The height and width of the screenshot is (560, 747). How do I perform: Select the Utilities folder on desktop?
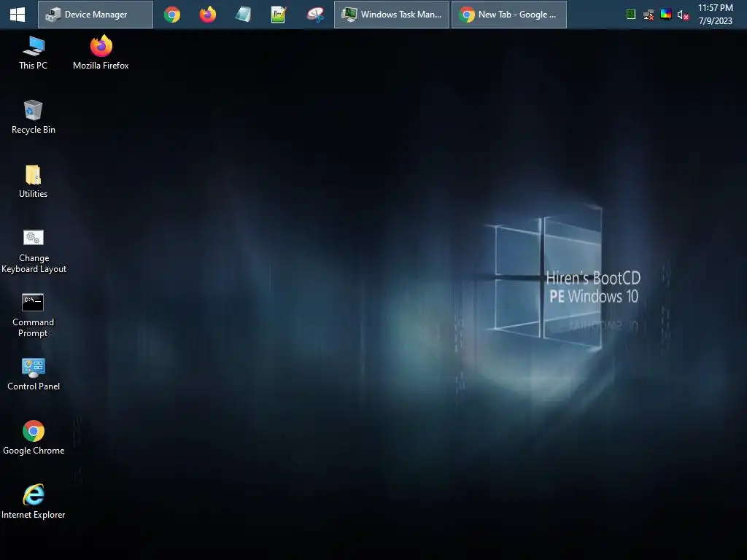[x=34, y=182]
